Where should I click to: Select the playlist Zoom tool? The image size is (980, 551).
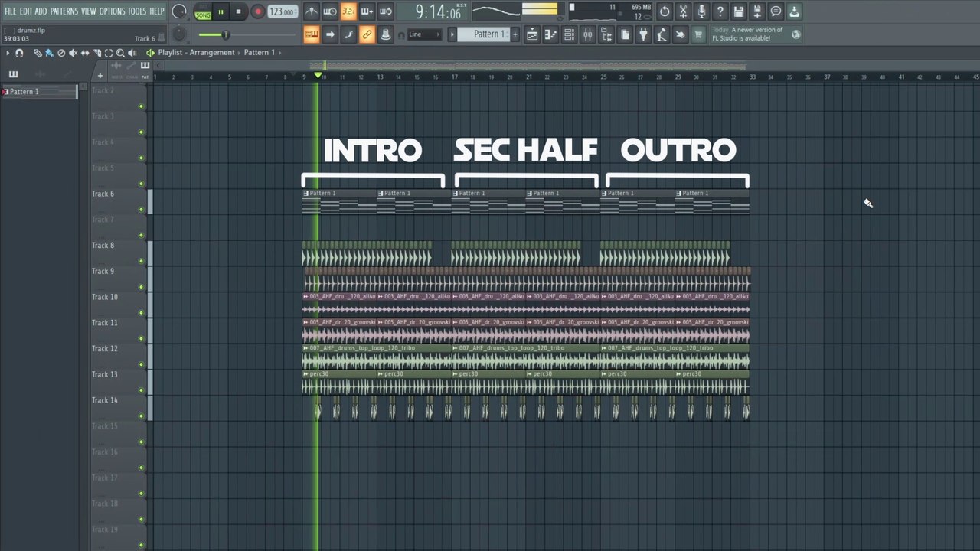pos(120,53)
